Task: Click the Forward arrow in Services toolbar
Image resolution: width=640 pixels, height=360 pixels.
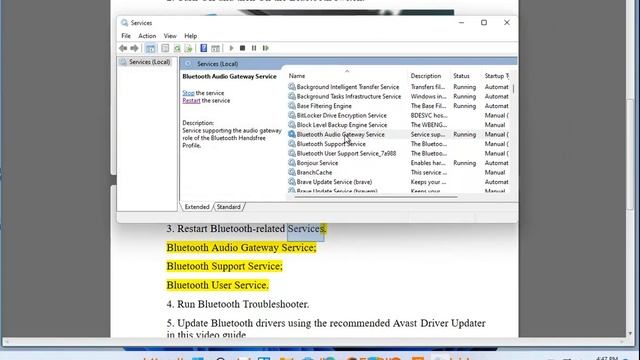Action: click(x=134, y=48)
